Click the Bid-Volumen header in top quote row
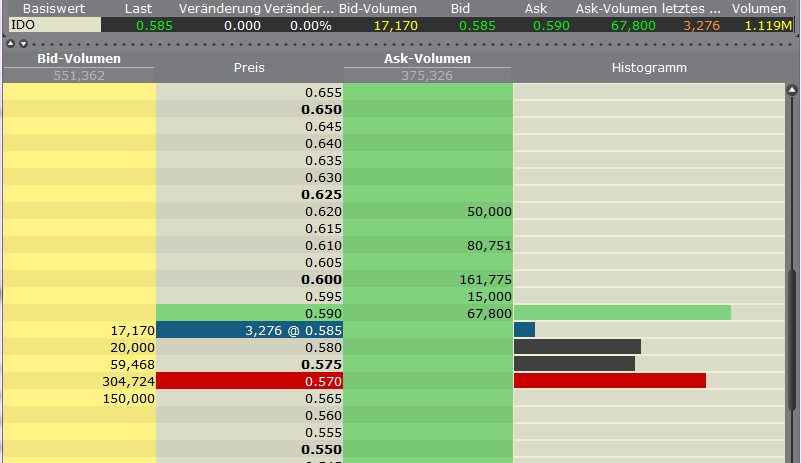 pos(378,9)
